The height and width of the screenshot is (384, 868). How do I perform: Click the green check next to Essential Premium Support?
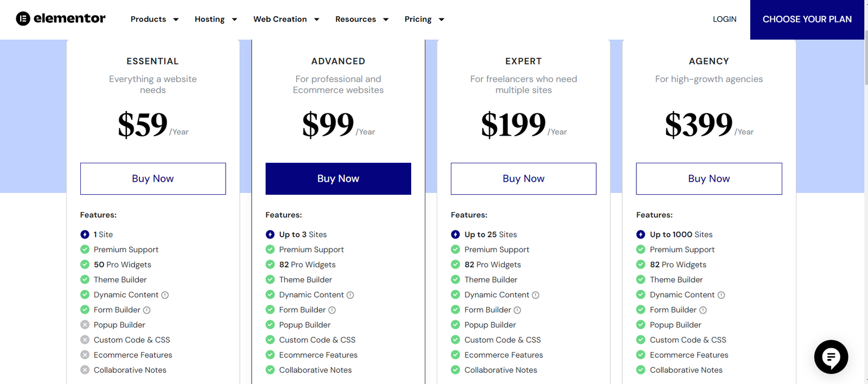[x=85, y=249]
